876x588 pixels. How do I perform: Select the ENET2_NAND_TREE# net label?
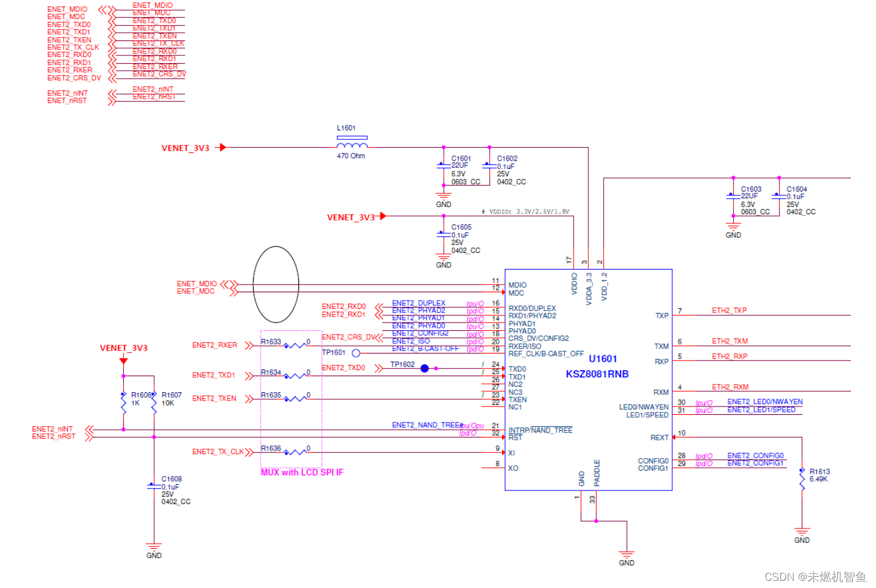(x=428, y=425)
